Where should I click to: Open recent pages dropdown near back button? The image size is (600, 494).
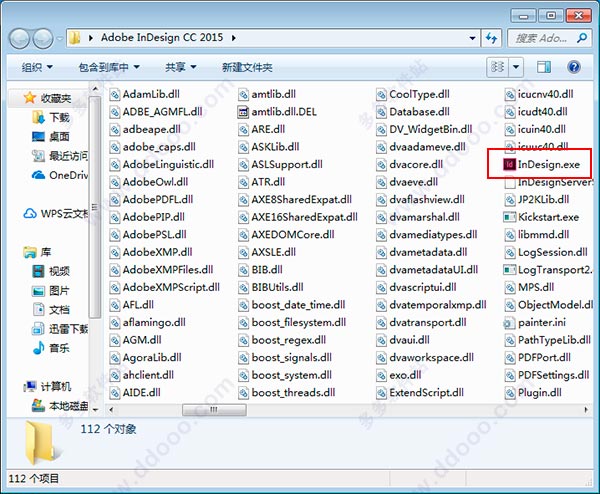(60, 39)
